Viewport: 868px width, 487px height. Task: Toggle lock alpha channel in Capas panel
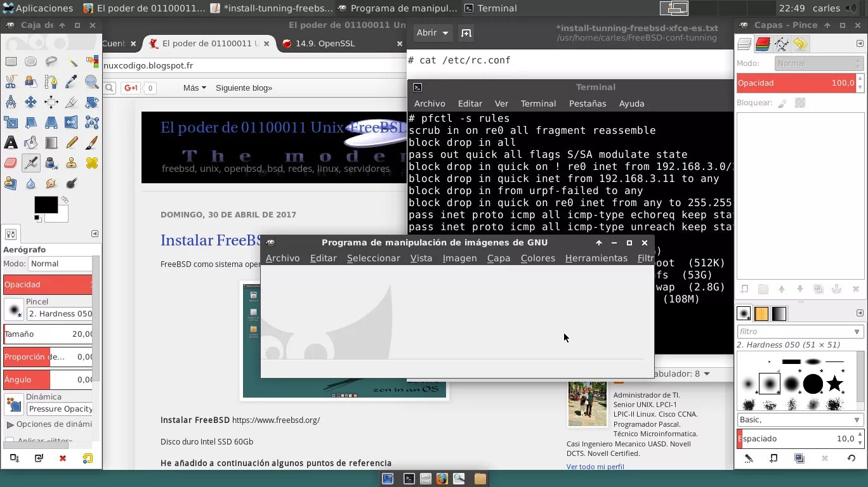click(x=800, y=103)
